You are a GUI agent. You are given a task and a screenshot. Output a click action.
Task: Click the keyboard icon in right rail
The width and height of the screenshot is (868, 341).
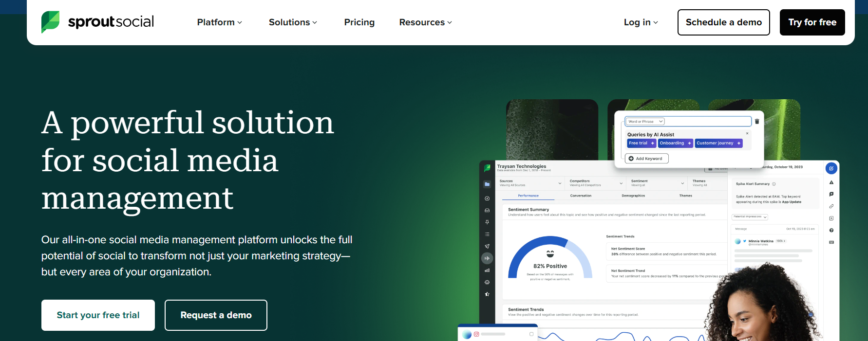(831, 242)
